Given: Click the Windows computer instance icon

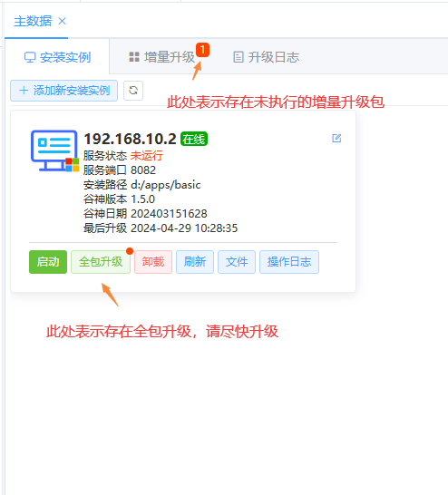Looking at the screenshot, I should pyautogui.click(x=54, y=150).
